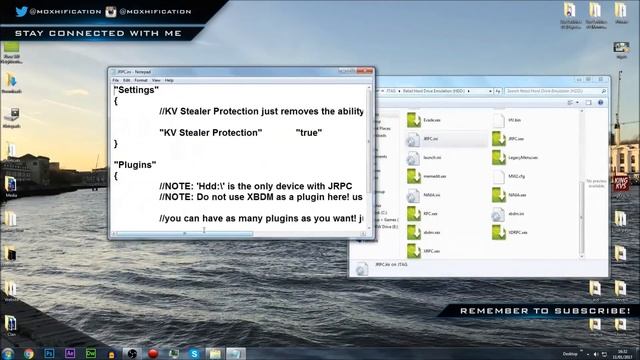Launch After Effects from taskbar
Viewport: 640px width, 360px height.
(70, 353)
